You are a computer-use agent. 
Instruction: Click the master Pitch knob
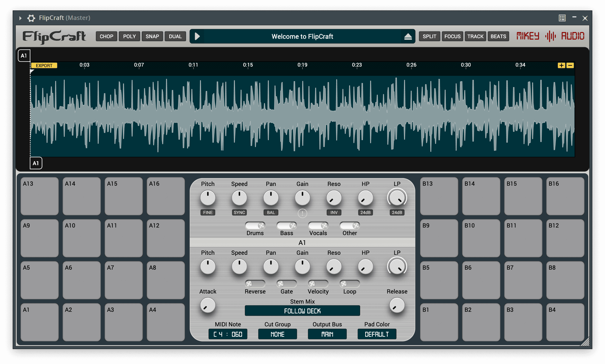click(208, 198)
